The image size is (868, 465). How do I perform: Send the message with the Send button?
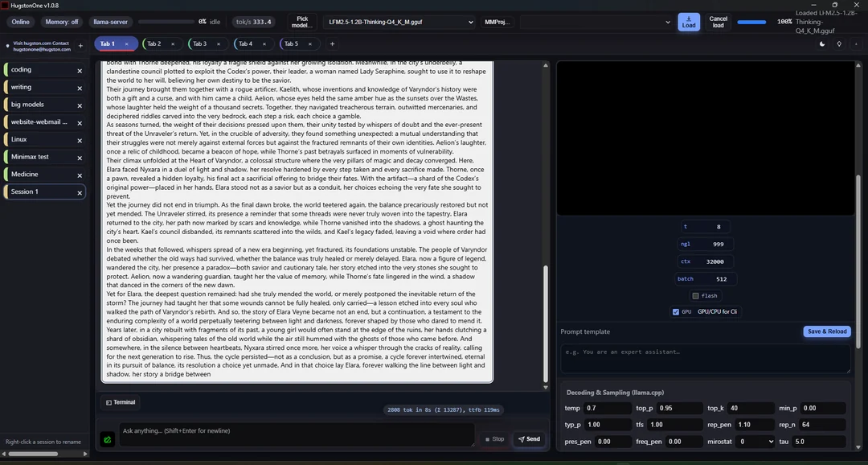(x=529, y=439)
